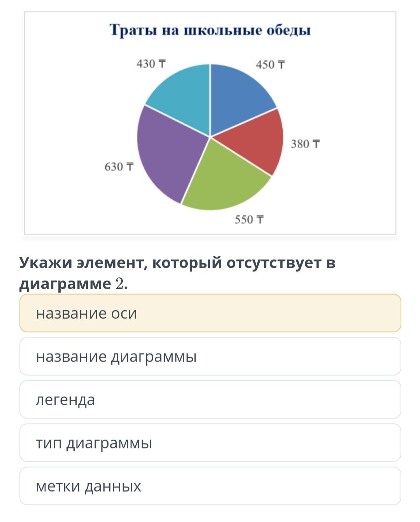This screenshot has height=522, width=420.
Task: Select the option 'тип диаграммы'
Action: [210, 443]
